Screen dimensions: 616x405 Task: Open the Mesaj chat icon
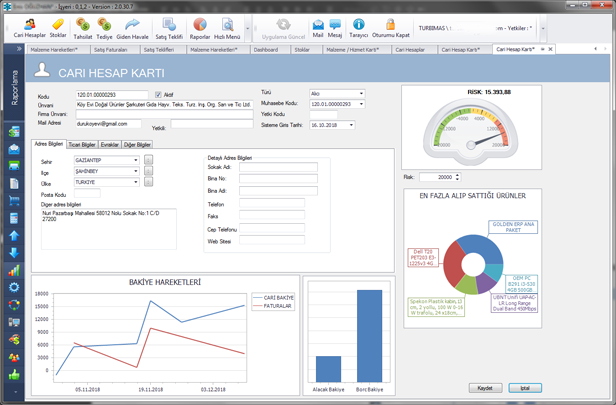point(335,28)
